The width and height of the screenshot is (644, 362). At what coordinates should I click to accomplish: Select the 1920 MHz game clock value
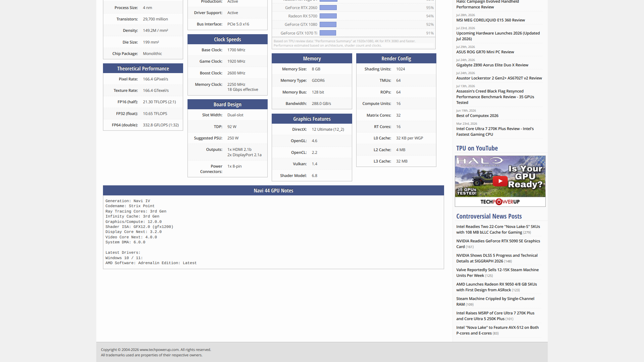pyautogui.click(x=236, y=61)
